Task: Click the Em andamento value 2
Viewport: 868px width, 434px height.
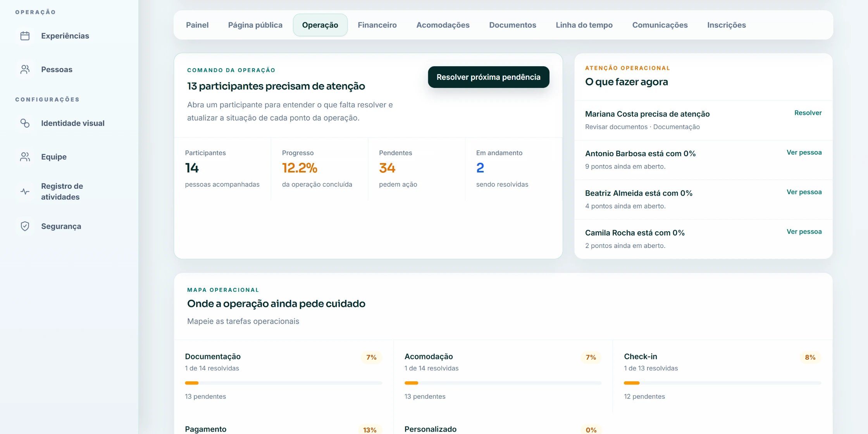Action: 480,168
